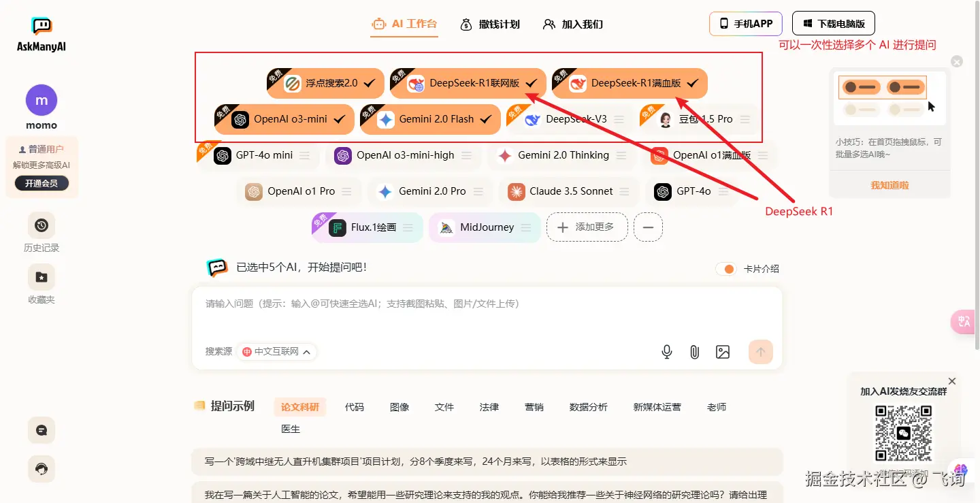The width and height of the screenshot is (980, 503).
Task: Close the tip card with X icon
Action: pos(957,61)
